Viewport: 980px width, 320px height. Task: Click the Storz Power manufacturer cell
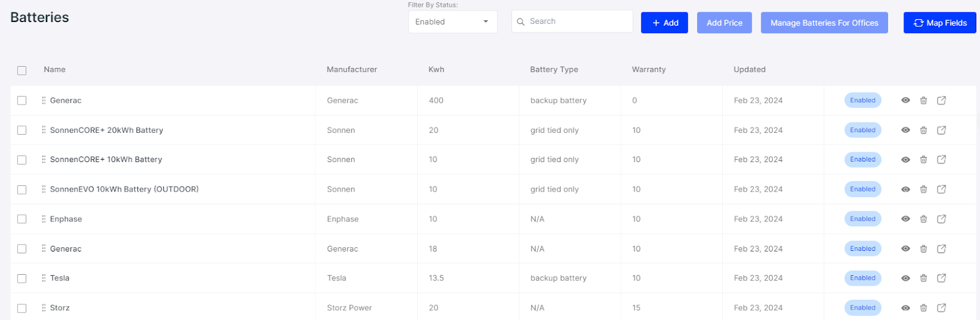pyautogui.click(x=349, y=308)
